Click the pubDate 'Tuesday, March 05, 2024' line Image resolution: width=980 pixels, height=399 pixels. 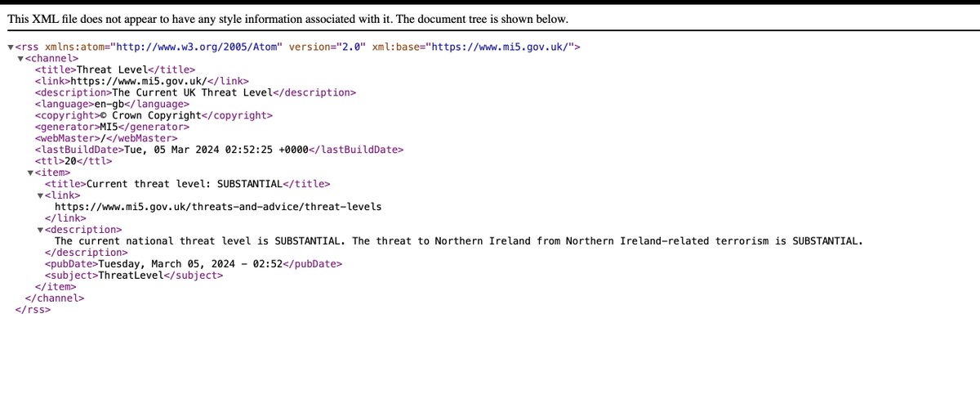[194, 265]
